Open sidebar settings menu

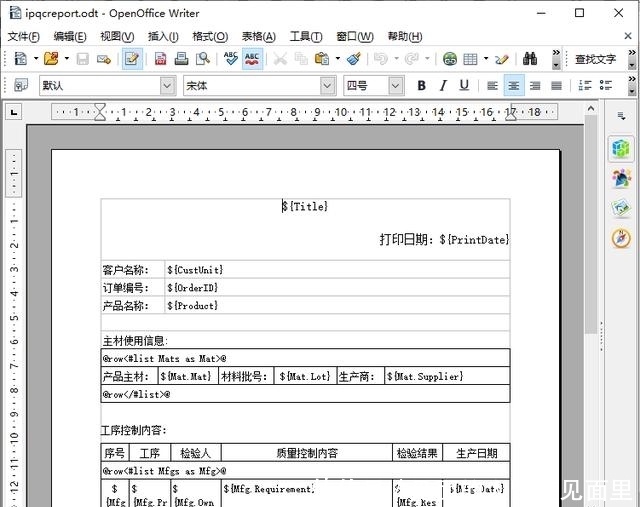click(621, 117)
